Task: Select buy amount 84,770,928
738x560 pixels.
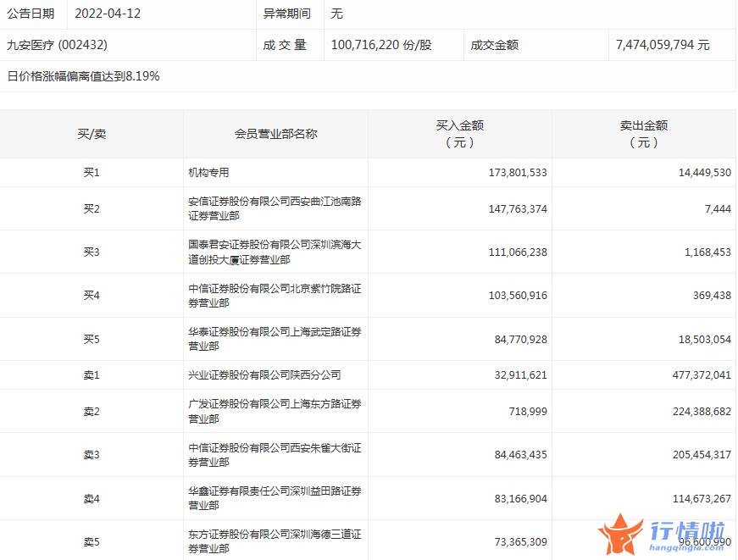Action: (x=520, y=339)
